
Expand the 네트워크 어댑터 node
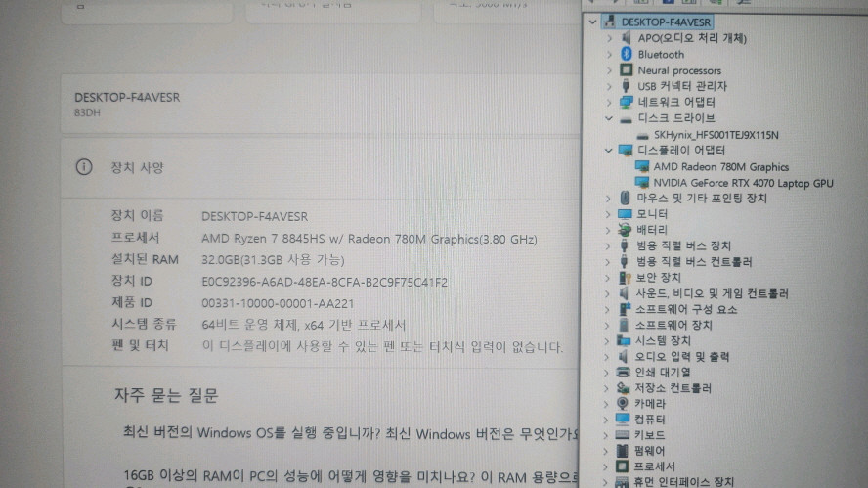tap(609, 103)
